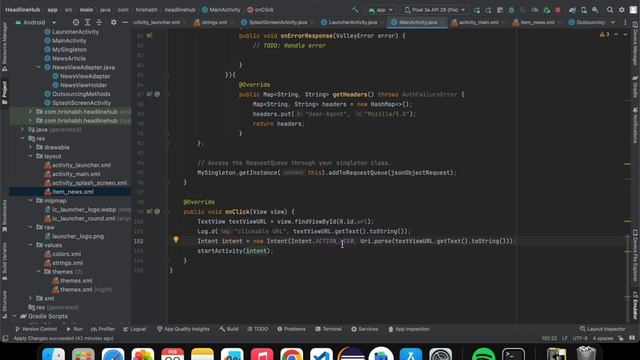Collapse the mipmap folder

pyautogui.click(x=30, y=200)
